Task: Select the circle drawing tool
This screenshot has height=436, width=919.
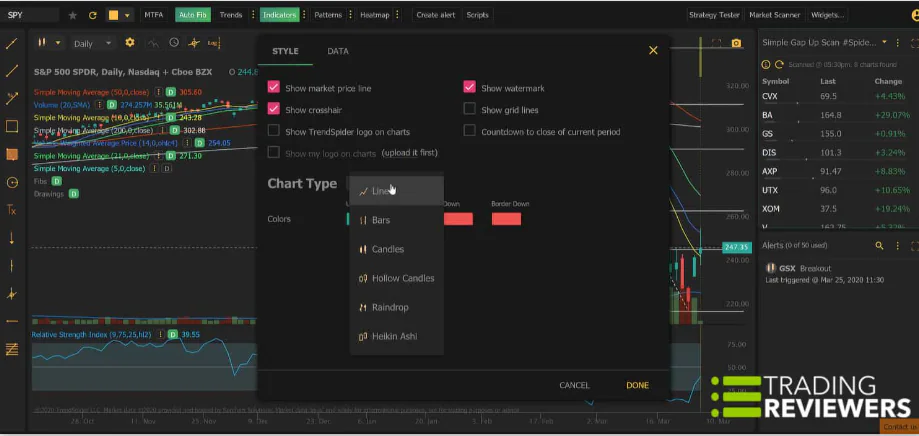Action: [12, 182]
